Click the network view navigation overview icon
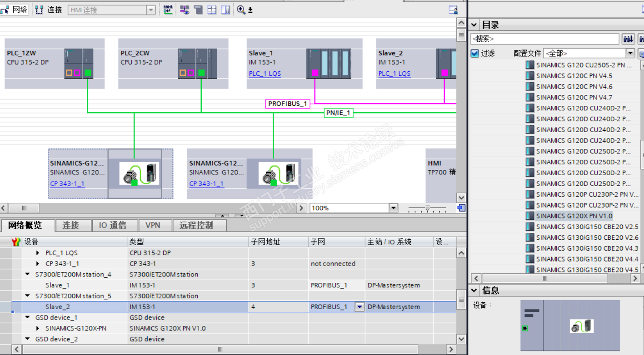The image size is (644, 355). [461, 208]
